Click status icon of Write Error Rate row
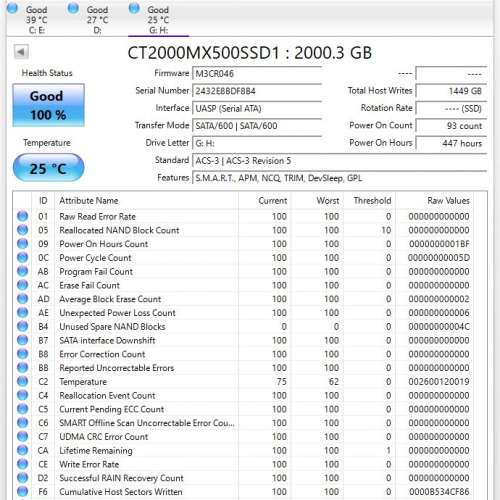Viewport: 500px width, 500px height. pos(22,464)
